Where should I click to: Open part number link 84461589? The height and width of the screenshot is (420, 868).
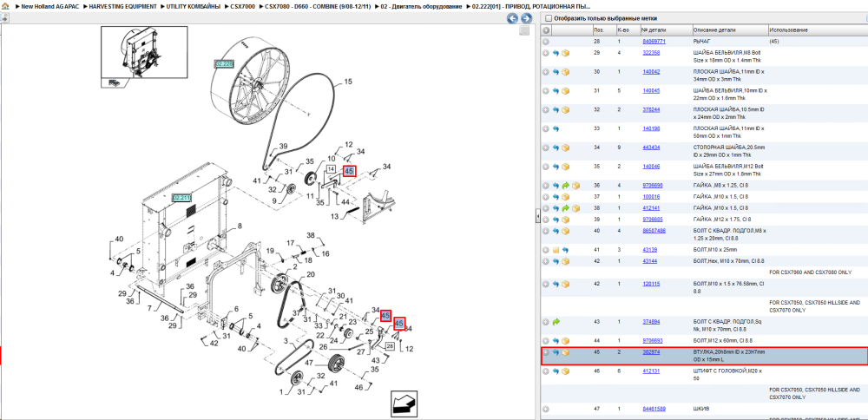[x=654, y=409]
